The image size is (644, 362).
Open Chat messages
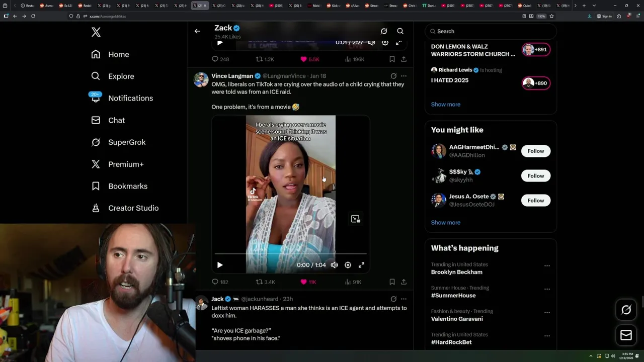click(108, 120)
